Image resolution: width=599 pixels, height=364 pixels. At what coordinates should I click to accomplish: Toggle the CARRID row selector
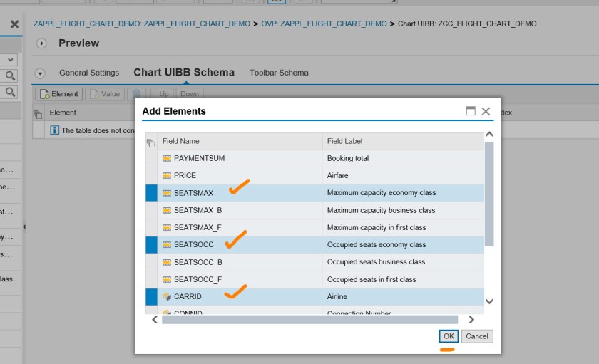pyautogui.click(x=151, y=296)
